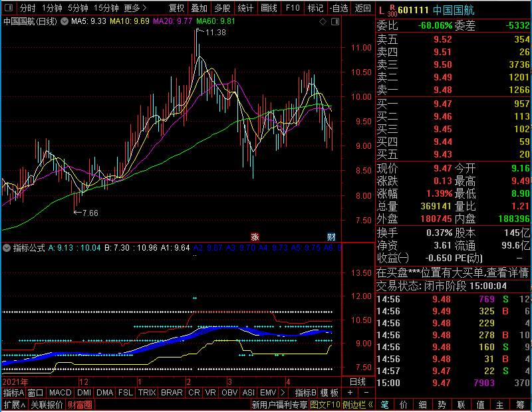Screen dimensions: 532x412
Task: Click the 卖三 9.50 order book row
Action: pyautogui.click(x=454, y=64)
